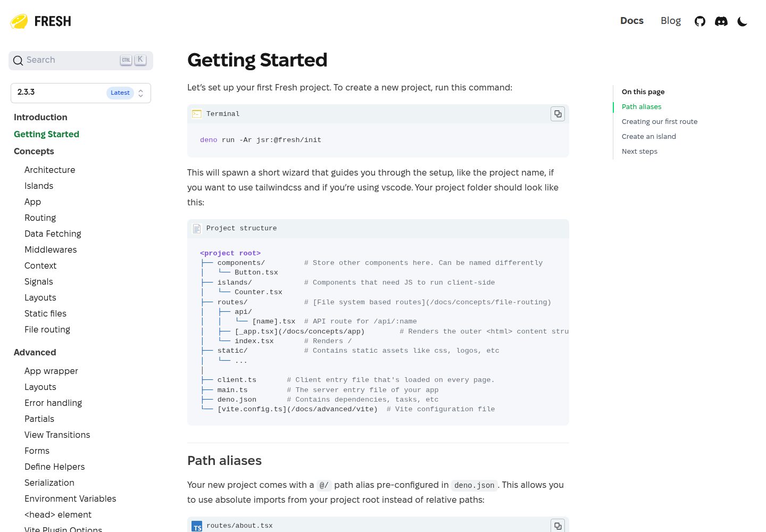Image resolution: width=766 pixels, height=532 pixels.
Task: Open the version 2.3.3 dropdown
Action: [x=81, y=93]
